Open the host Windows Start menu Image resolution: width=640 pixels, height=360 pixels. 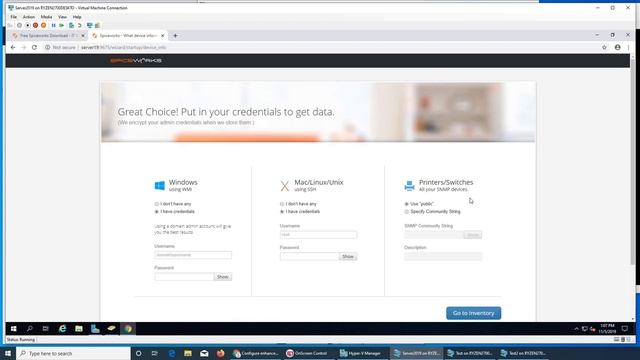(x=8, y=353)
